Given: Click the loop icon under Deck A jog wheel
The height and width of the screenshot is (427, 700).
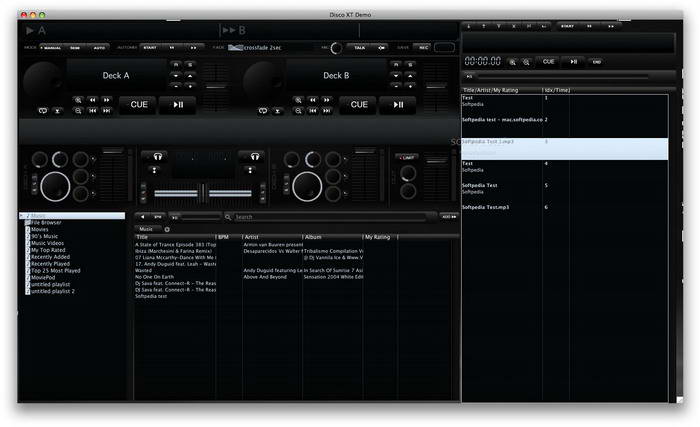Looking at the screenshot, I should (x=43, y=110).
